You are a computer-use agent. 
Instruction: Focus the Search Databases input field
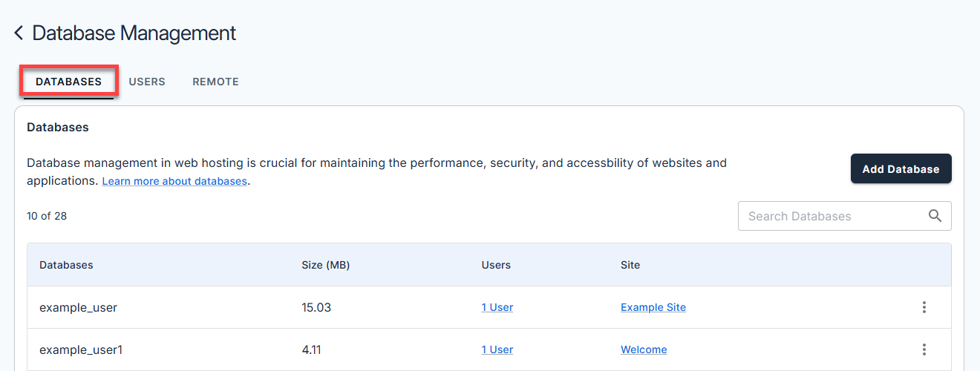click(x=832, y=216)
